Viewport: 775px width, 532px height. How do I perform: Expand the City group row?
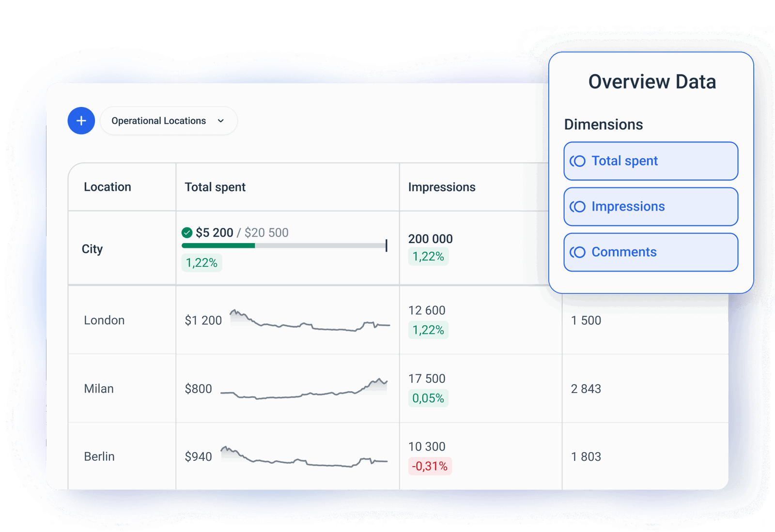pos(92,249)
